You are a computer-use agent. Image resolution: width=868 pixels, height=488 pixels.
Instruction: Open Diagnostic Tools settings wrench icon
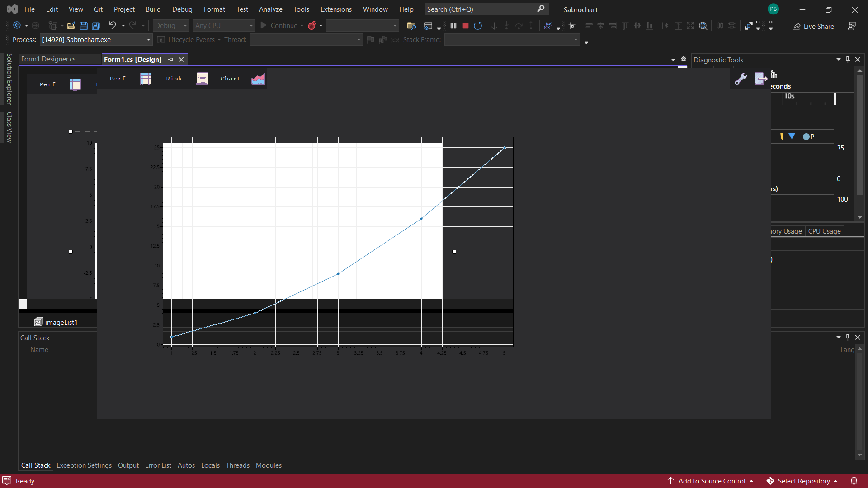(741, 79)
